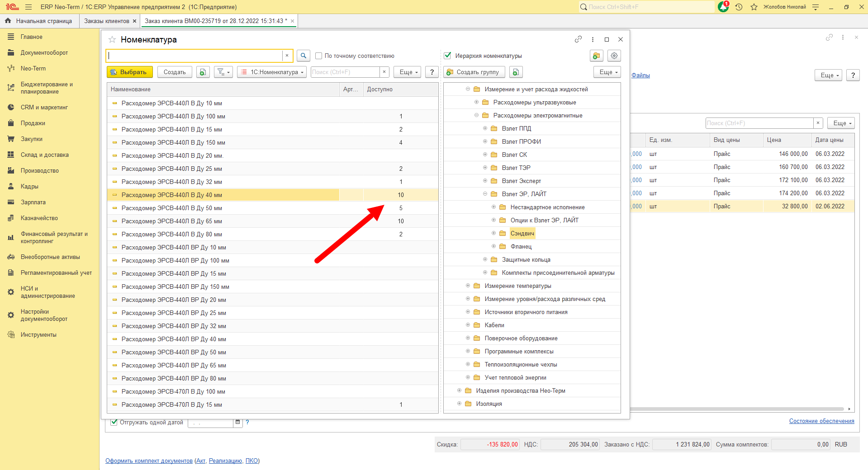The height and width of the screenshot is (470, 868).
Task: Open the notifications bell icon
Action: tap(723, 7)
